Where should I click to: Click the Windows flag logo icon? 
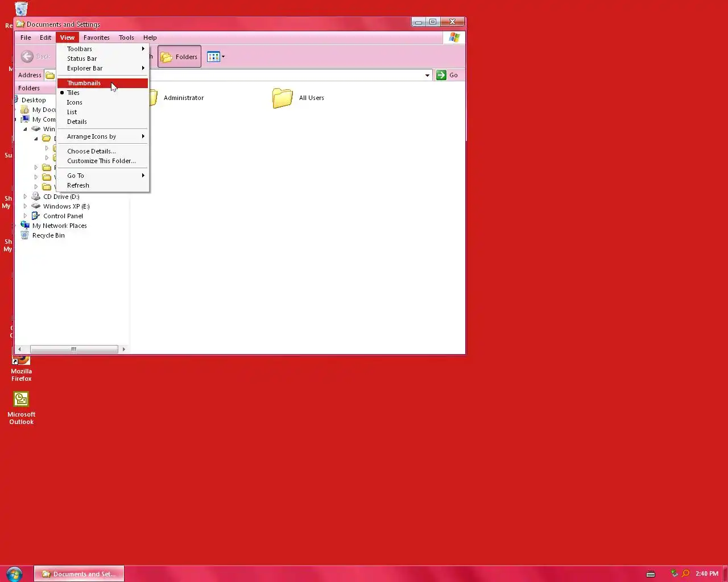pyautogui.click(x=454, y=38)
